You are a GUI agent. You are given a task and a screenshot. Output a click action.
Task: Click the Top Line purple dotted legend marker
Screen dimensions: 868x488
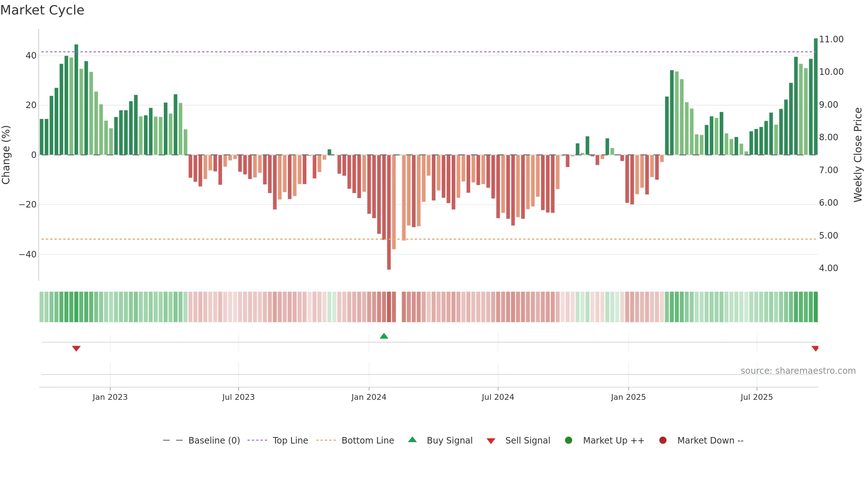click(257, 440)
